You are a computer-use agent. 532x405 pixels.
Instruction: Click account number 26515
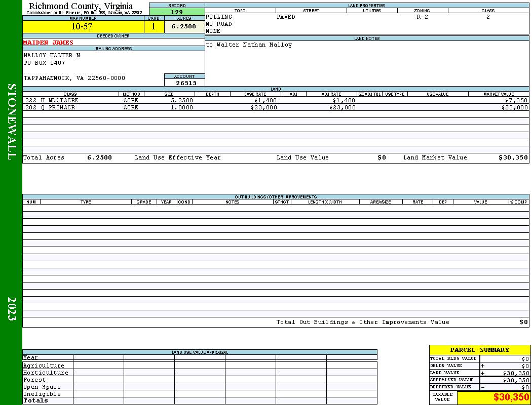(x=186, y=83)
